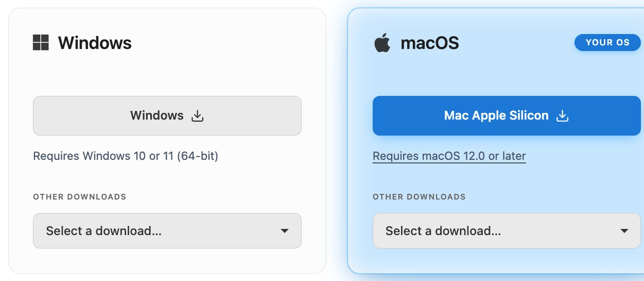Viewport: 644px width, 281px height.
Task: Open Windows Select a download dropdown
Action: click(x=167, y=231)
